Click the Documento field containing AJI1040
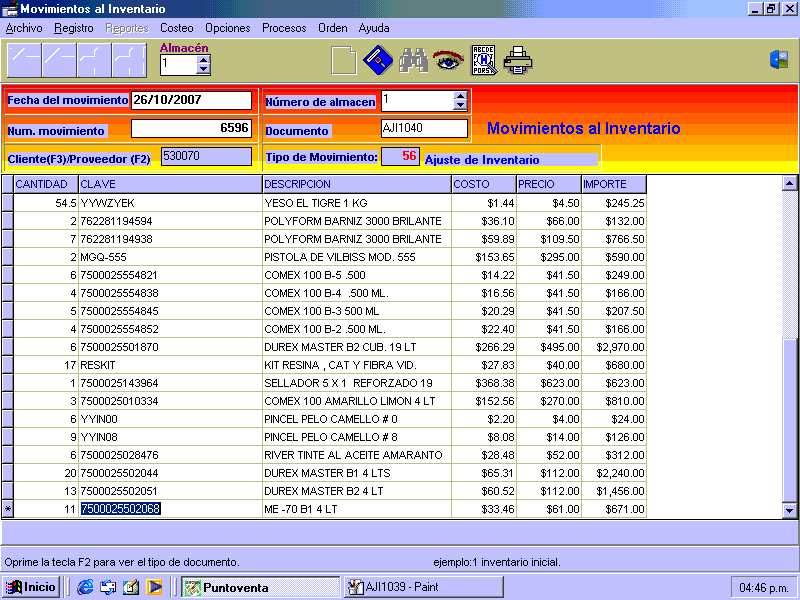 [424, 128]
